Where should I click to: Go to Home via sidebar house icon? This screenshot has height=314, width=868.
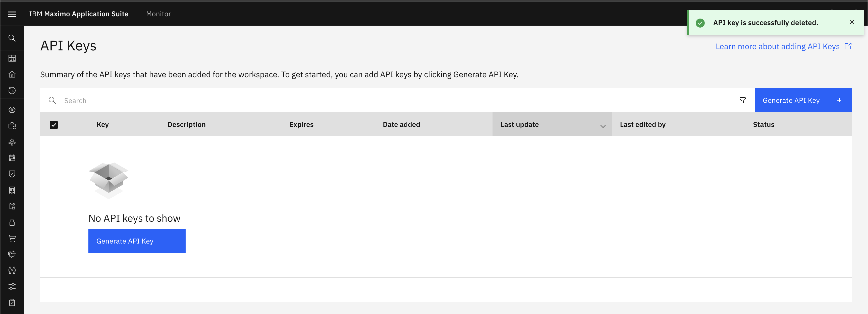(12, 74)
